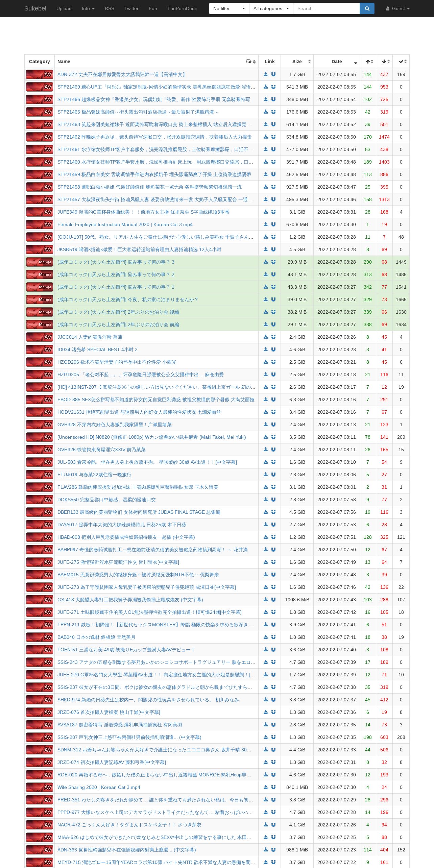Open the No filter dropdown

coord(229,8)
